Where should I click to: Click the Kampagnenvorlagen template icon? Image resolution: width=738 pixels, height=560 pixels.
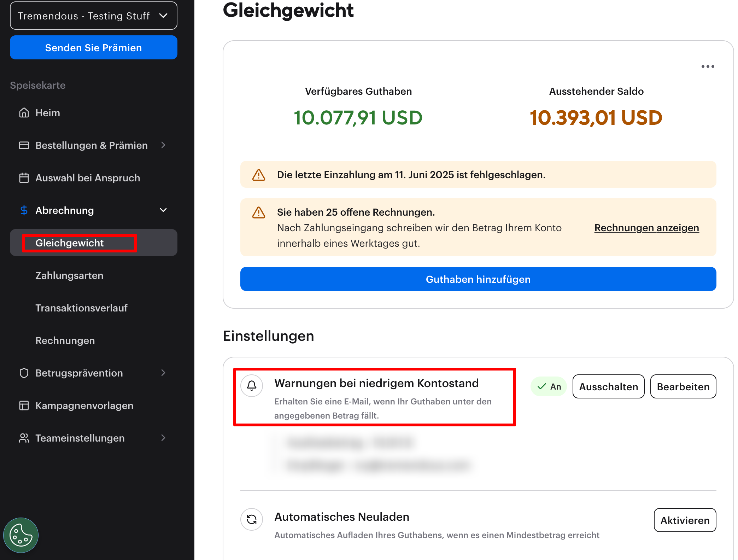(24, 406)
